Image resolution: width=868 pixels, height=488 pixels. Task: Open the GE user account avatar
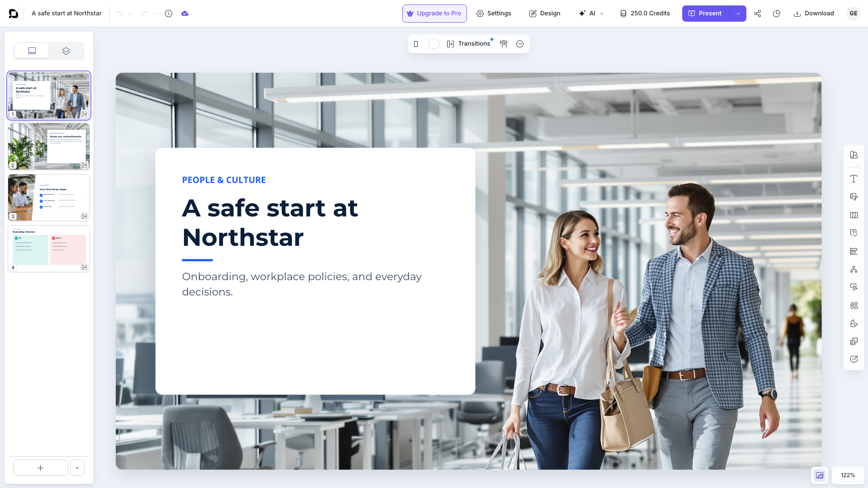tap(854, 14)
